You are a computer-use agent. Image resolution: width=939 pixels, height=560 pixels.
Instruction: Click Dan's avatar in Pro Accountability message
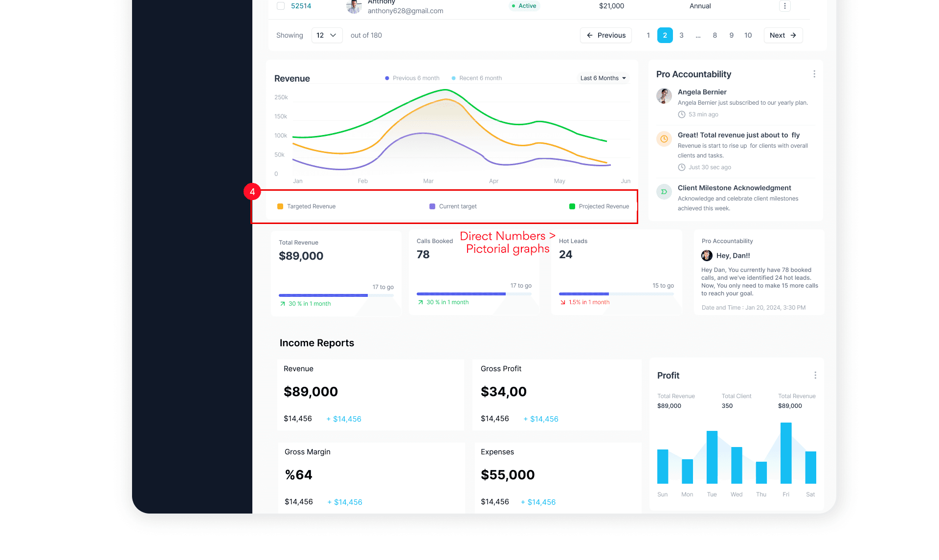coord(707,255)
